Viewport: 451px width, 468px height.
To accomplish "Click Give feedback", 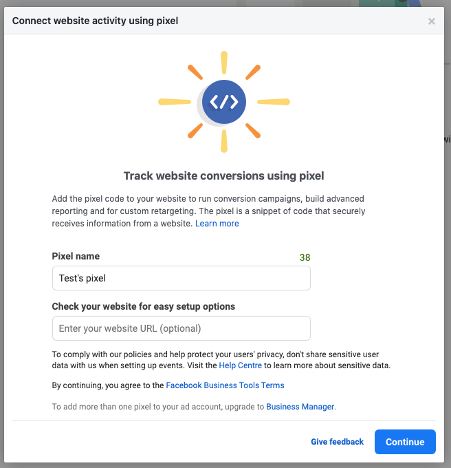I will click(337, 442).
